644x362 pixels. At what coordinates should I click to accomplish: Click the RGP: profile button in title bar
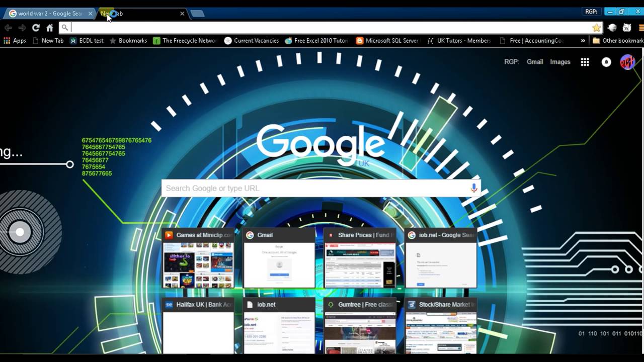coord(591,12)
